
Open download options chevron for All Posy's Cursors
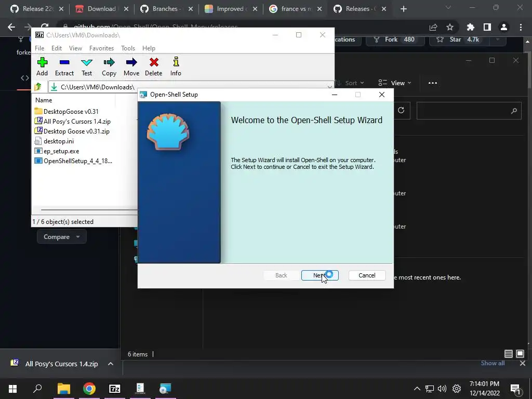110,364
